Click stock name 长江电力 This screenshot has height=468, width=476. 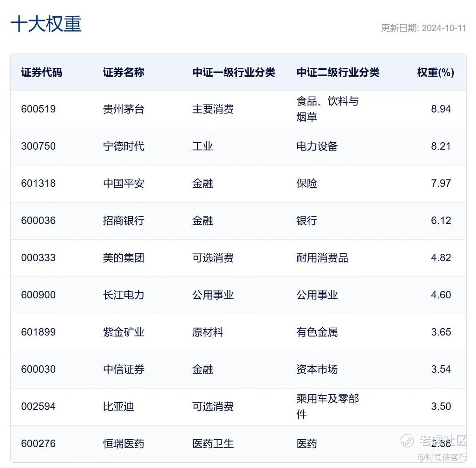124,295
